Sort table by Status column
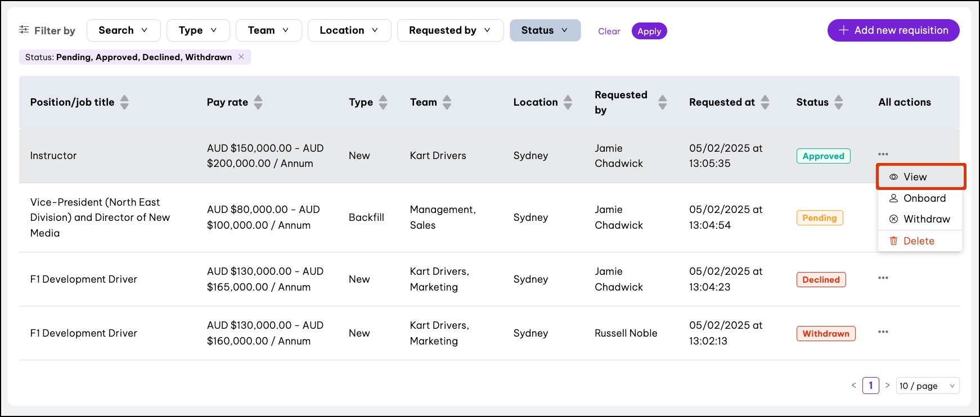Image resolution: width=980 pixels, height=417 pixels. click(839, 102)
